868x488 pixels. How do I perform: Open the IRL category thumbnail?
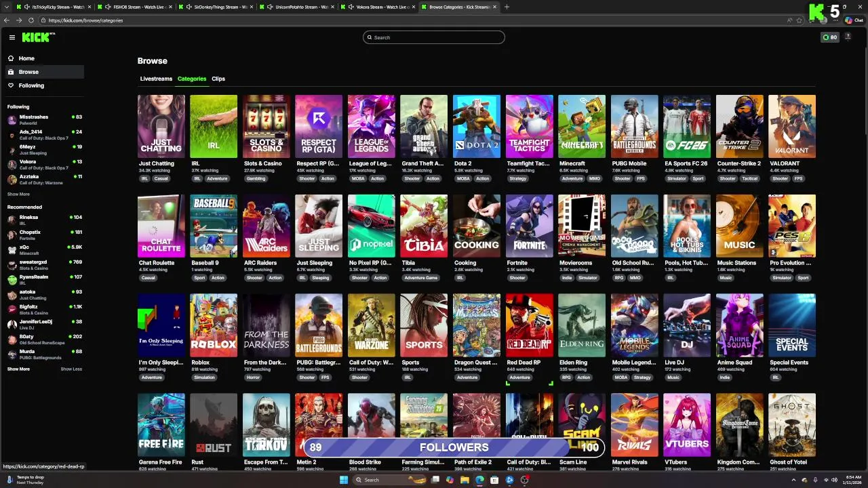pyautogui.click(x=214, y=126)
